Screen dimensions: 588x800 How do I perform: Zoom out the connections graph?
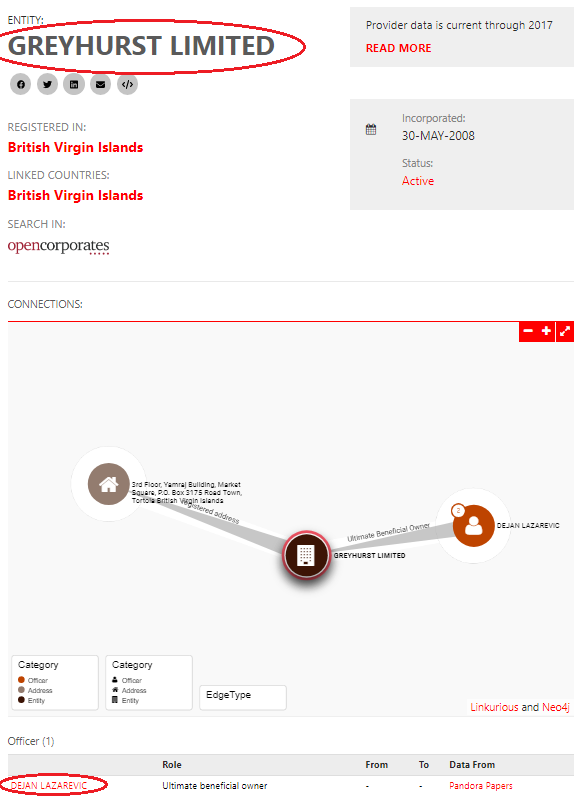(528, 331)
